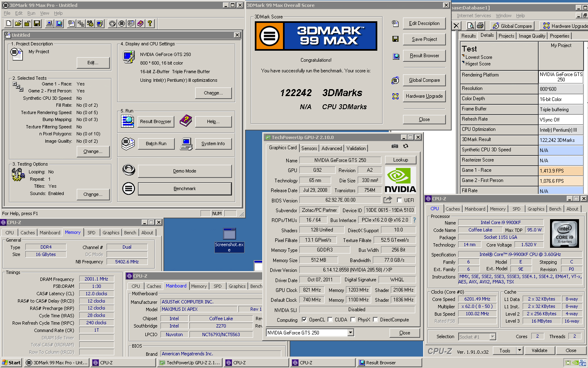This screenshot has width=588, height=368.
Task: Click the GPU-Z screenshot camera icon
Action: coord(395,146)
